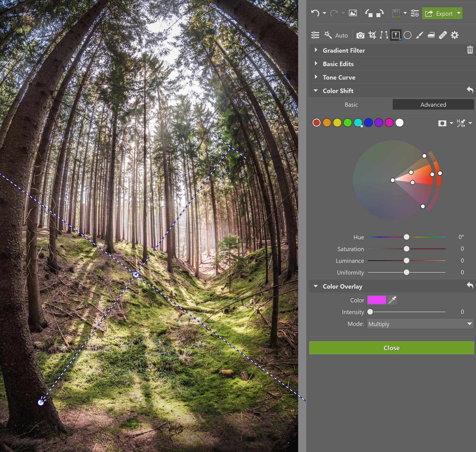
Task: Select the Filter Brush tool
Action: coord(419,35)
